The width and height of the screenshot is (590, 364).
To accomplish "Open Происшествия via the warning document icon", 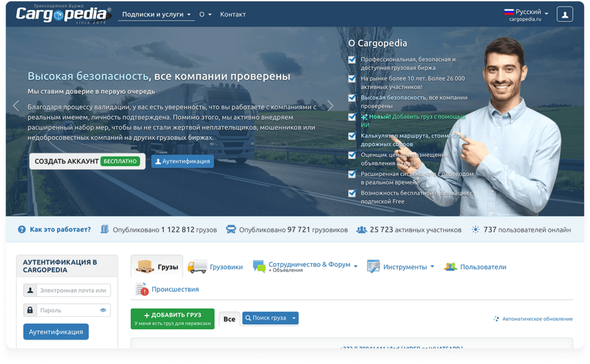I will click(140, 289).
